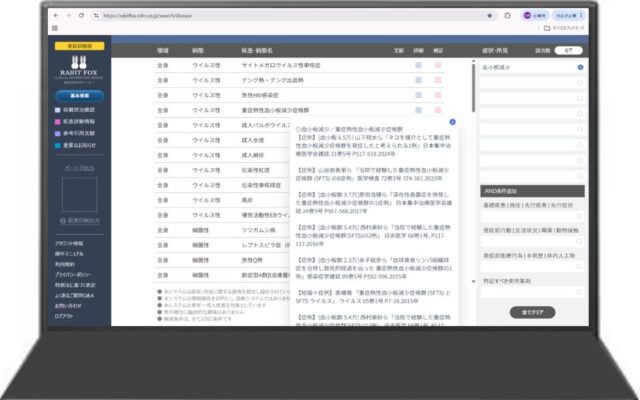Go back with the browser back arrow

pyautogui.click(x=56, y=16)
